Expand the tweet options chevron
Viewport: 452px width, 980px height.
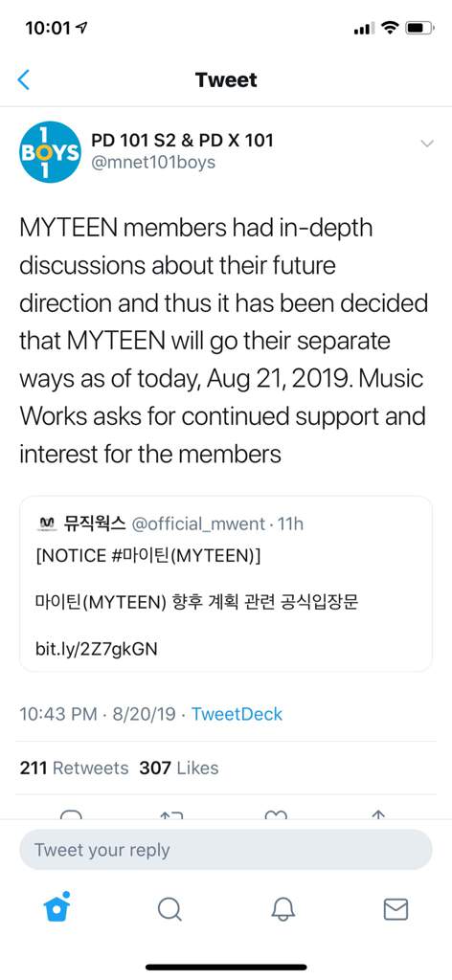click(x=427, y=144)
